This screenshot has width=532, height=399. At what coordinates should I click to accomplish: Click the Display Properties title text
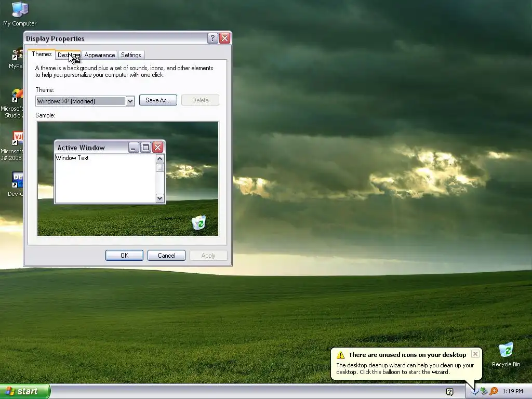55,38
